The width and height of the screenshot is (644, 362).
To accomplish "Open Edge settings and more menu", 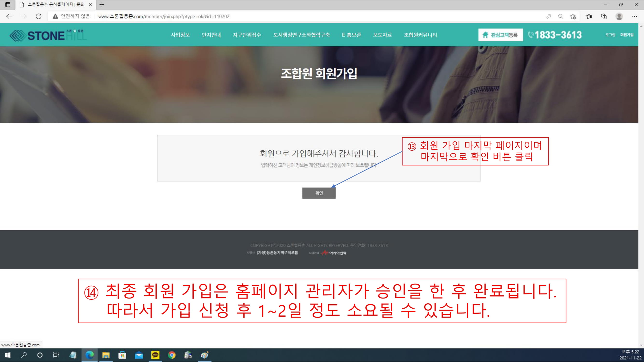I will pyautogui.click(x=635, y=16).
